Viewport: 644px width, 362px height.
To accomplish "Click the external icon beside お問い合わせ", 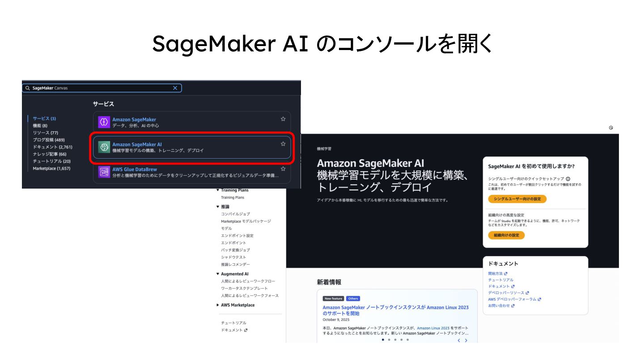I will click(x=513, y=306).
